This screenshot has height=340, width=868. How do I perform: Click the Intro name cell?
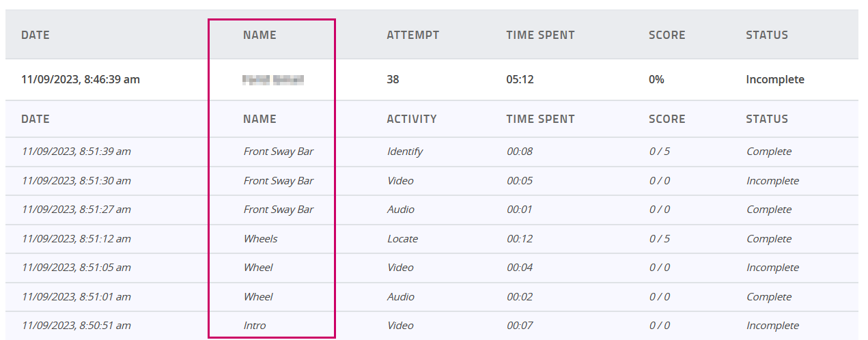coord(255,326)
